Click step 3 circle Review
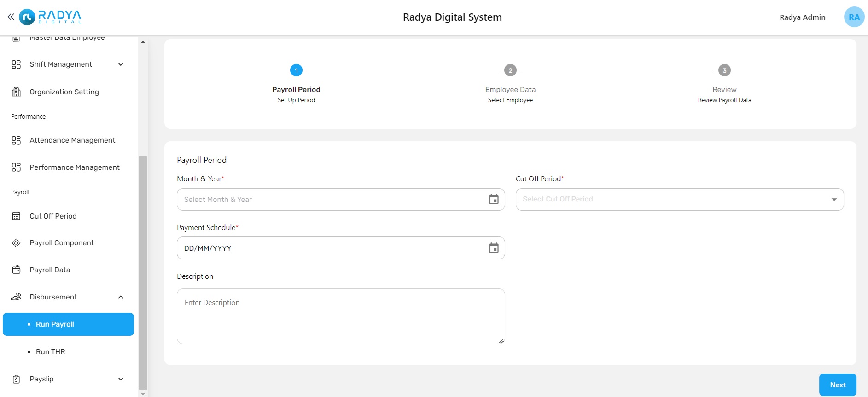Viewport: 868px width, 397px height. click(724, 70)
